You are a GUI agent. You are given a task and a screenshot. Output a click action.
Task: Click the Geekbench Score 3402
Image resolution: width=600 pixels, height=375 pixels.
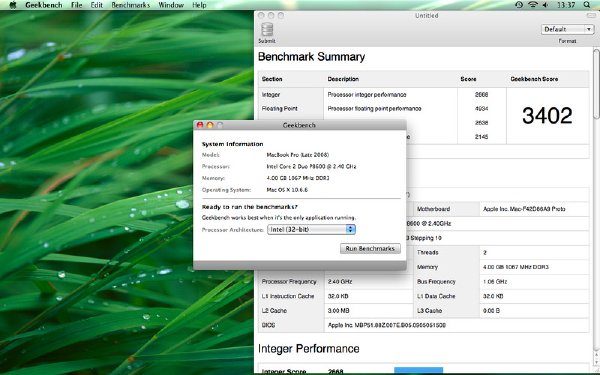click(547, 115)
